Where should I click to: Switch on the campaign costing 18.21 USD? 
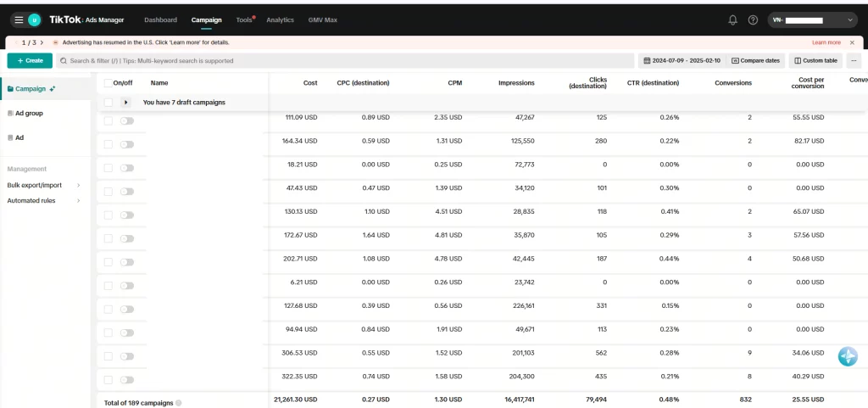click(127, 168)
